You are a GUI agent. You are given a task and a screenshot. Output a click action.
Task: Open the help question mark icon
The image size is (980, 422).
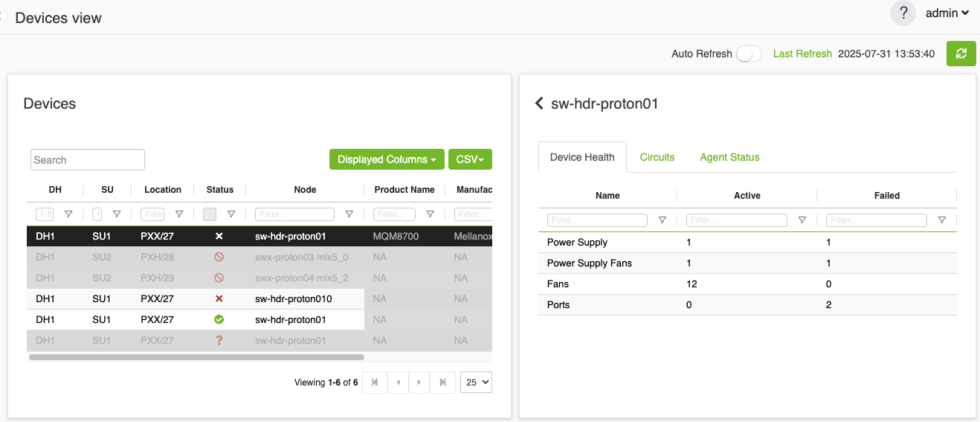coord(903,13)
